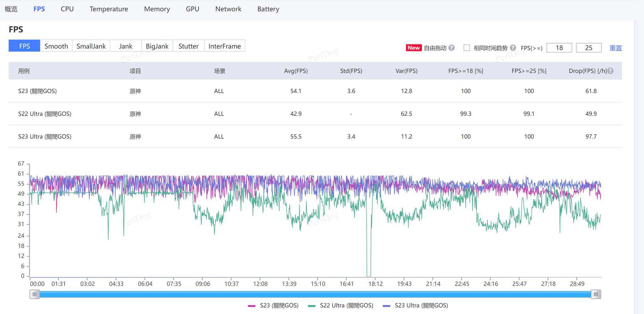Image resolution: width=644 pixels, height=314 pixels.
Task: Enable the 相同时间趋势 checkbox
Action: tap(467, 48)
